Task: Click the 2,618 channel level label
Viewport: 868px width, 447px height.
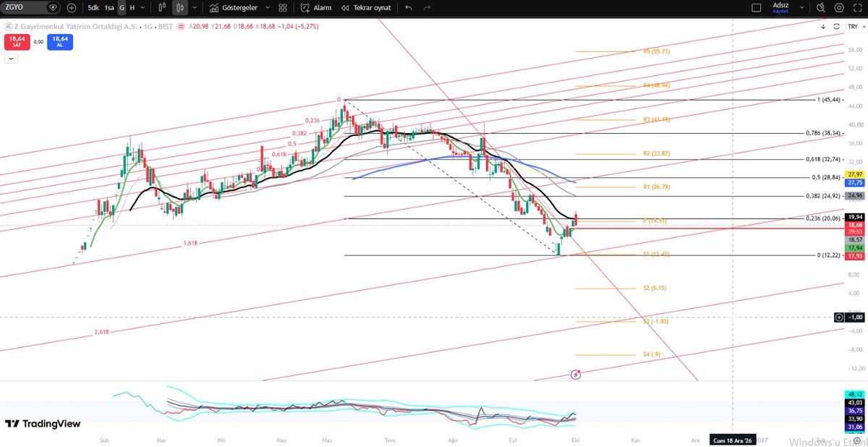Action: (101, 332)
